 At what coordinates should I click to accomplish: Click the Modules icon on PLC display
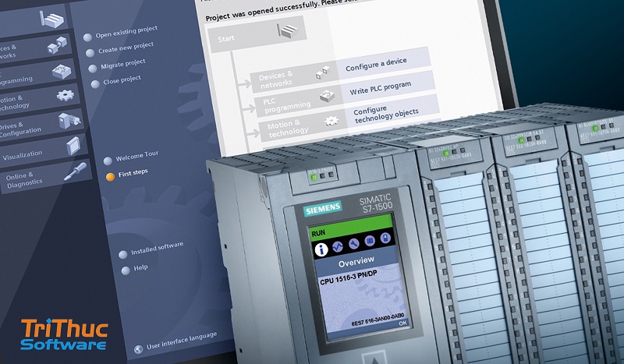point(372,245)
